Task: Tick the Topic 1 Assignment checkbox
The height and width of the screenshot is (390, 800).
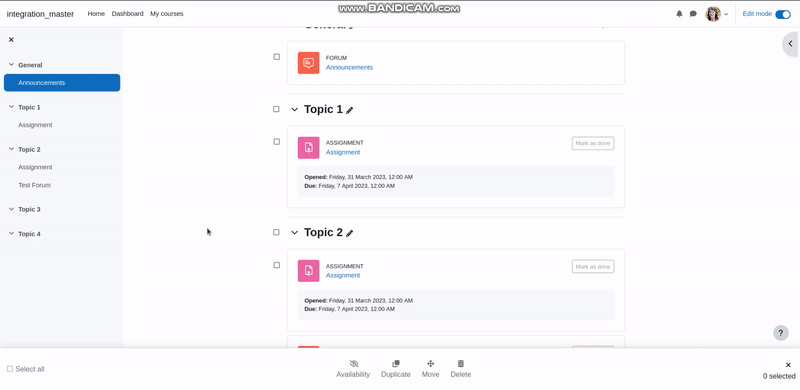Action: point(277,141)
